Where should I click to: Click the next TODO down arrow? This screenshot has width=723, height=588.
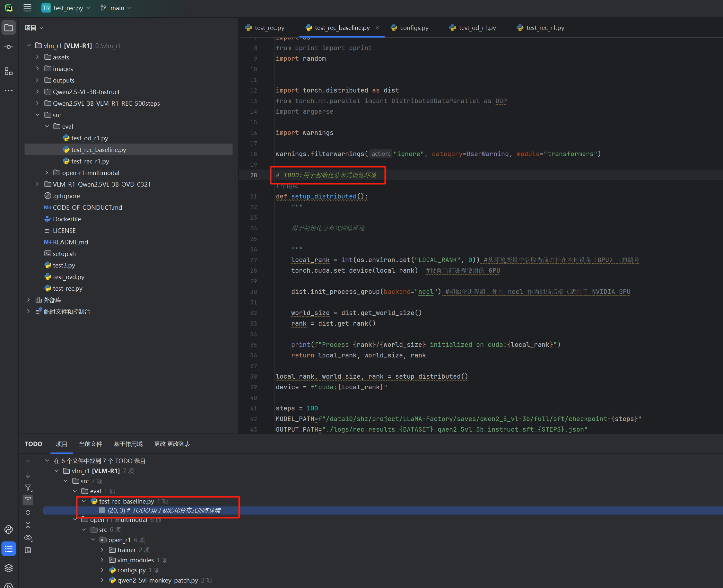[28, 475]
